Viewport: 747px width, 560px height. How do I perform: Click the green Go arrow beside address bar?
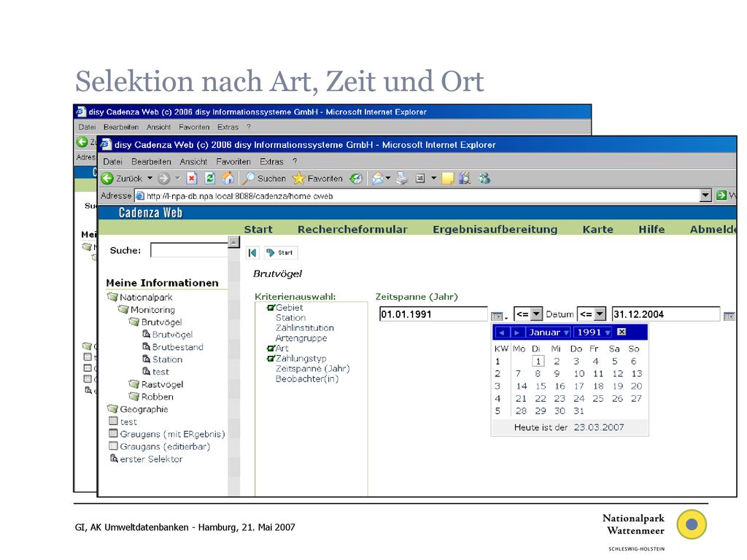coord(721,195)
